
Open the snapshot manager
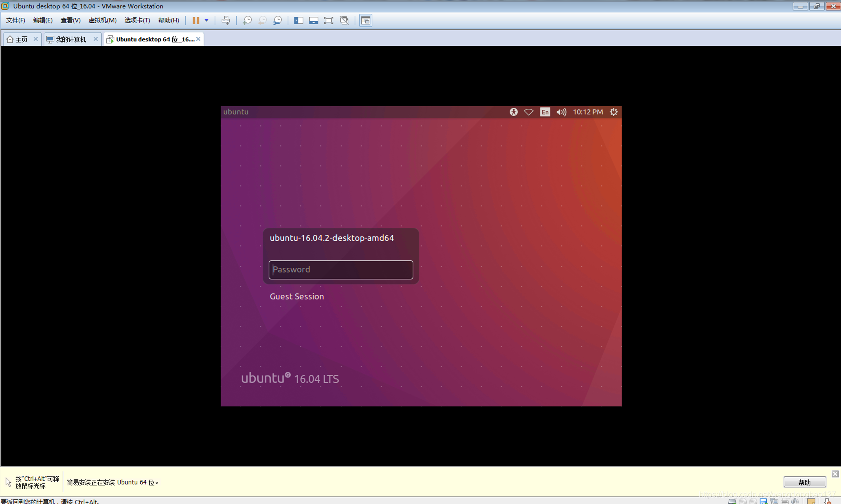[x=277, y=20]
